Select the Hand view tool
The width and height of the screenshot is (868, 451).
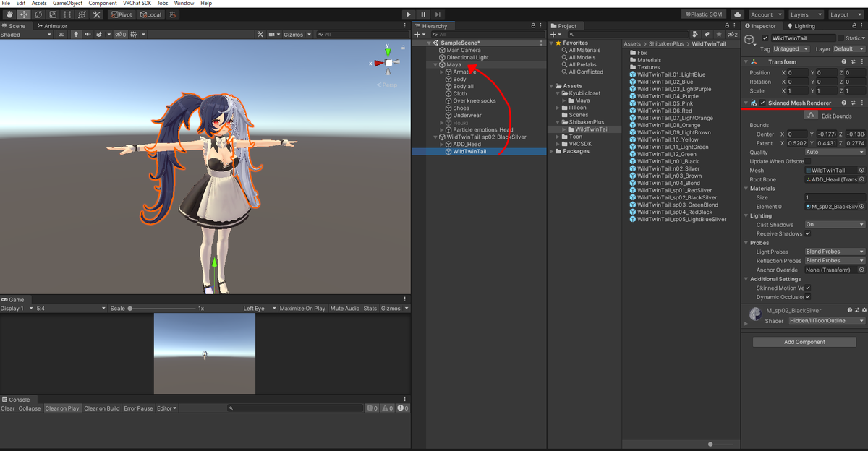point(9,14)
